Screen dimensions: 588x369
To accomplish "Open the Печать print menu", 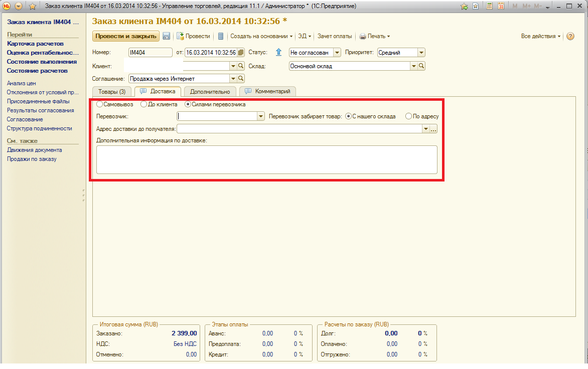I will 375,36.
